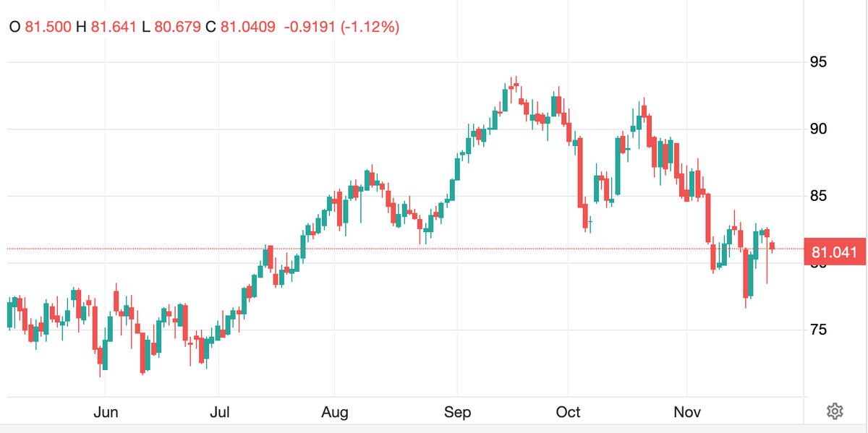Select the Jul time axis label

click(219, 413)
